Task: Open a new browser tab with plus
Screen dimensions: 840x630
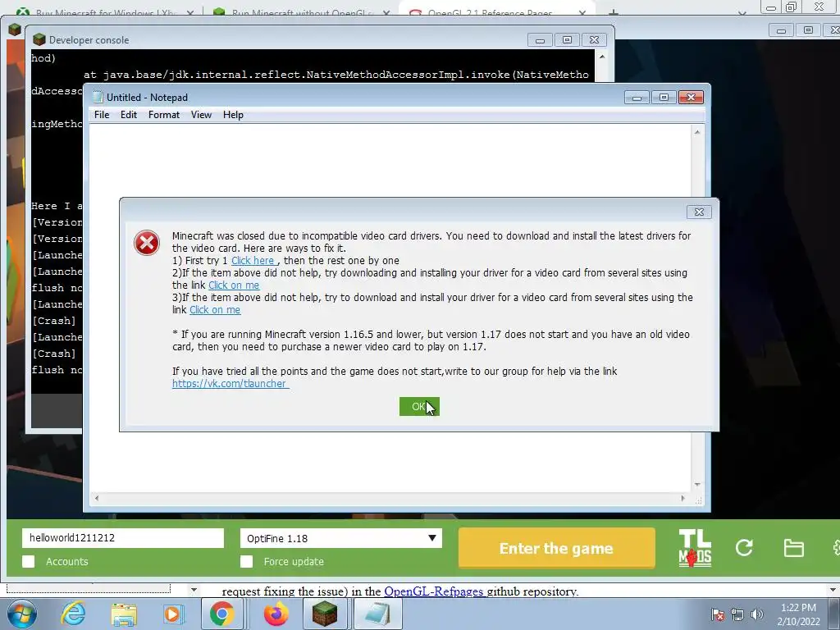Action: pyautogui.click(x=614, y=12)
